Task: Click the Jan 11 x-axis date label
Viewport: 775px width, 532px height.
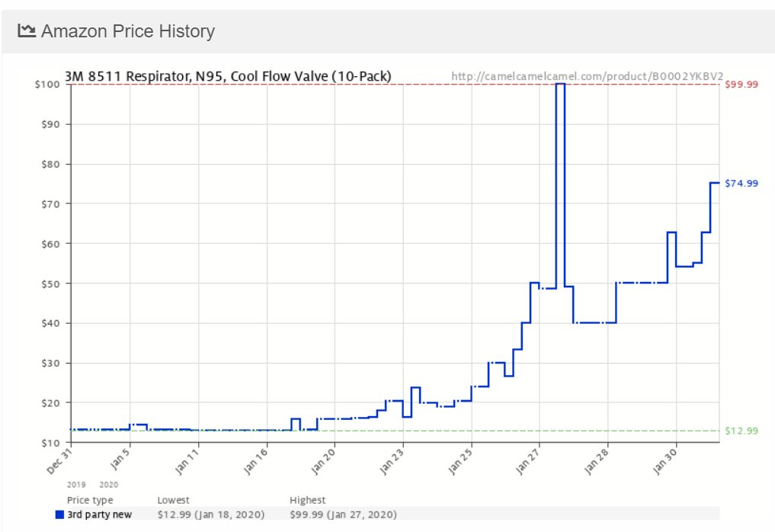Action: (x=187, y=461)
